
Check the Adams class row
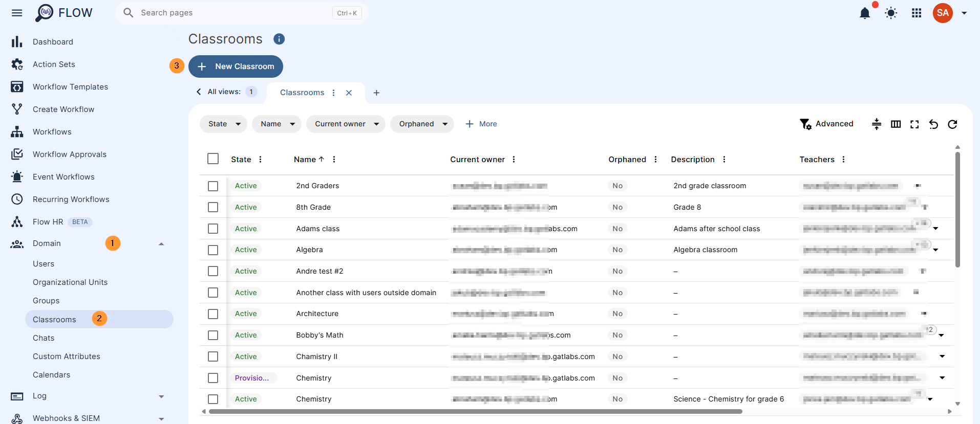[x=213, y=229]
